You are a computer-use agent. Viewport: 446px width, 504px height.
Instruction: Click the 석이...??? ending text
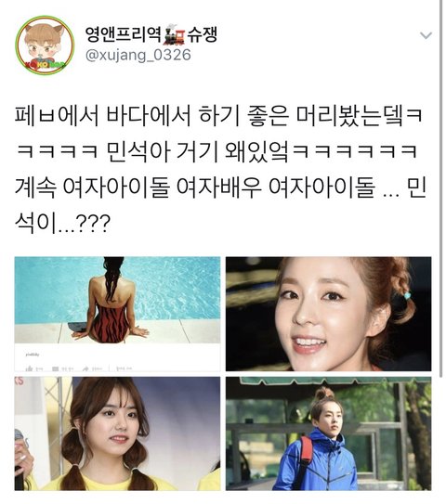(62, 223)
